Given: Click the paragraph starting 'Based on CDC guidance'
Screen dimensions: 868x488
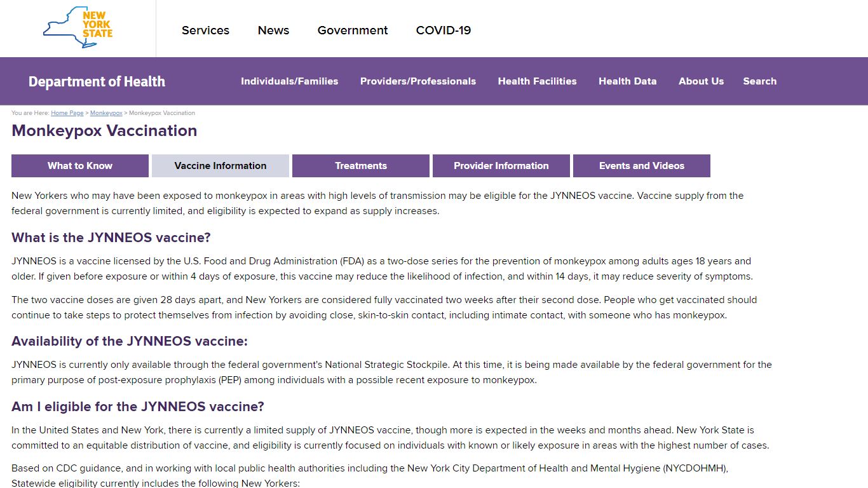Looking at the screenshot, I should [x=370, y=475].
